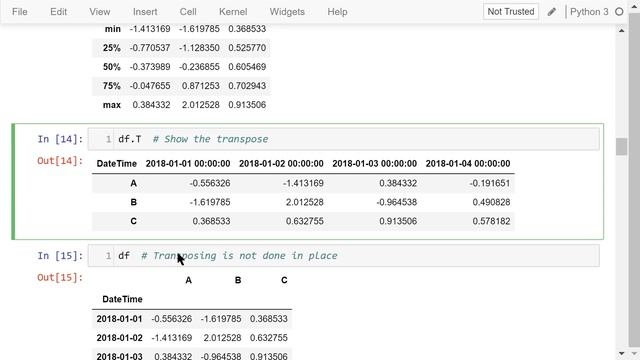This screenshot has height=360, width=640.
Task: Click the min row label
Action: coord(113,29)
